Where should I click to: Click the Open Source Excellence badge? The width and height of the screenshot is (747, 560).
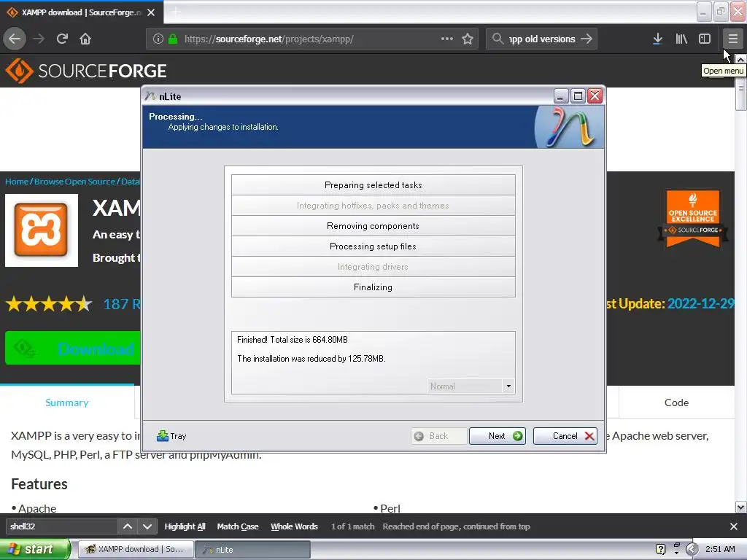(x=693, y=219)
